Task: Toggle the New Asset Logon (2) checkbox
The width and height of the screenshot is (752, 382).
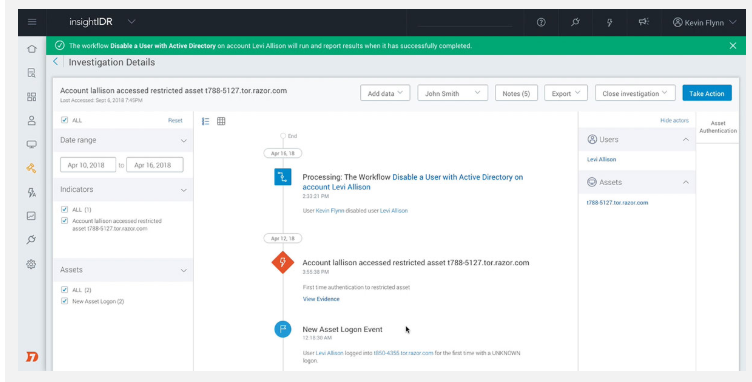Action: (65, 301)
